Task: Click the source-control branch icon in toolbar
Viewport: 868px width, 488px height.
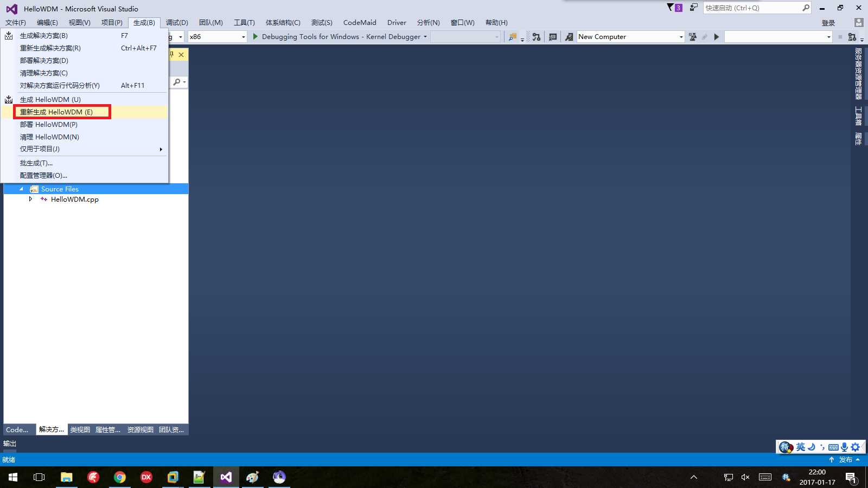Action: tap(536, 37)
